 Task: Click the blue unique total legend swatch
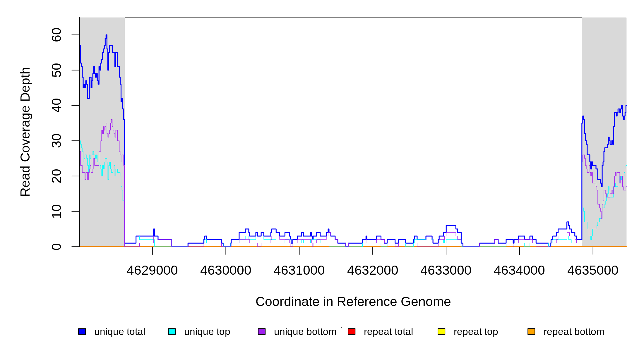coord(82,331)
